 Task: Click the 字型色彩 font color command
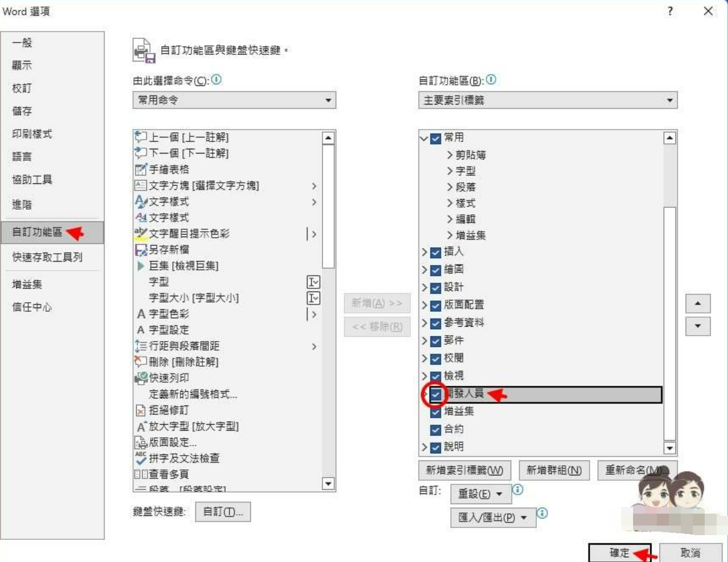(168, 314)
